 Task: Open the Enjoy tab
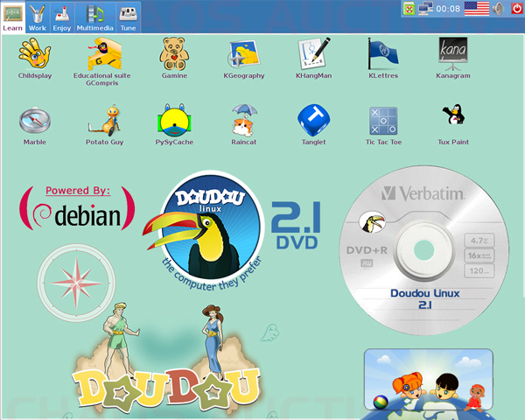click(62, 17)
